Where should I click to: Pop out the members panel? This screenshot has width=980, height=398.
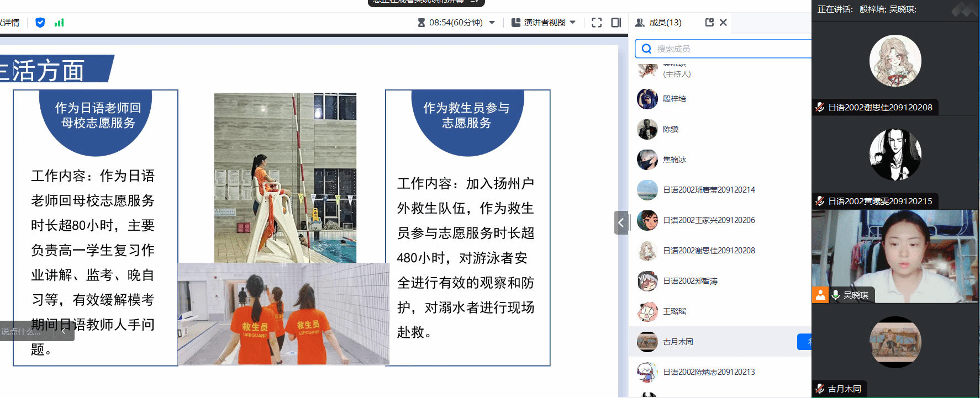[709, 22]
